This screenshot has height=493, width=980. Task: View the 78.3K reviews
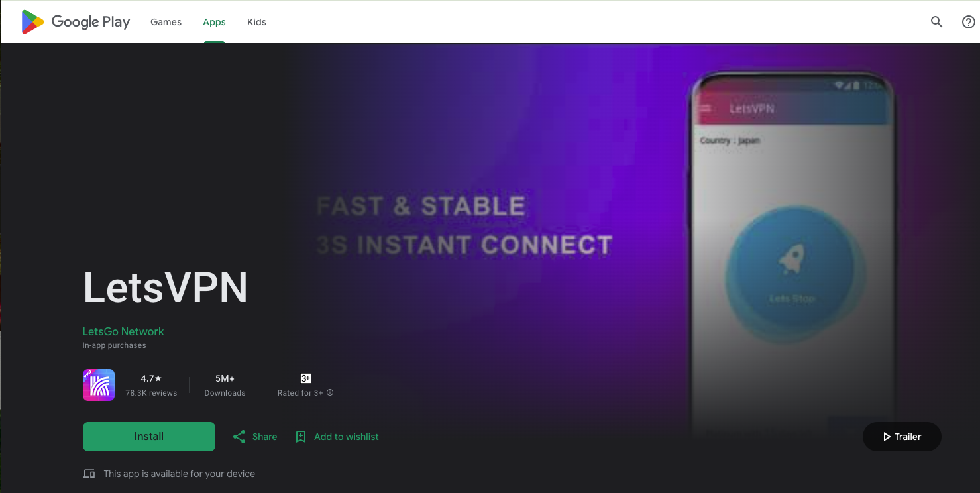pos(151,393)
